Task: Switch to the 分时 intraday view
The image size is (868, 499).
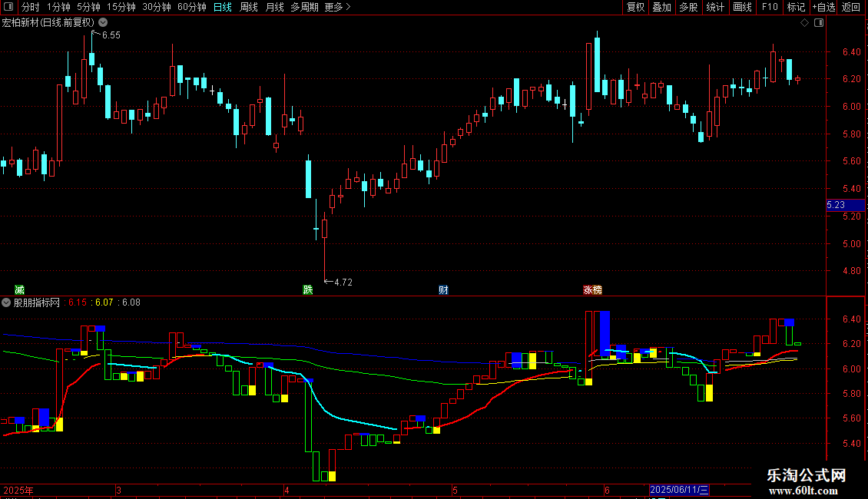Action: point(31,7)
